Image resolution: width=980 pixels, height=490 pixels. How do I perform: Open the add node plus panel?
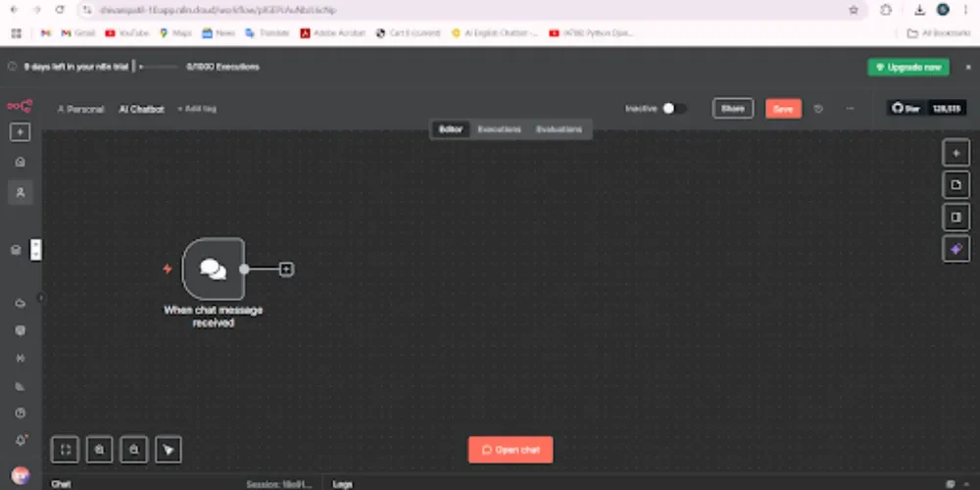click(955, 153)
